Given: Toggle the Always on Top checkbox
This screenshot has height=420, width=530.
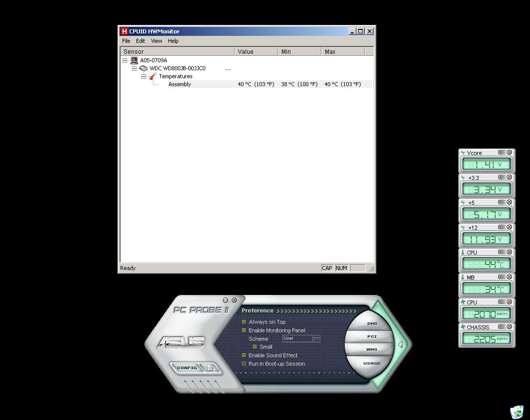Looking at the screenshot, I should (244, 321).
